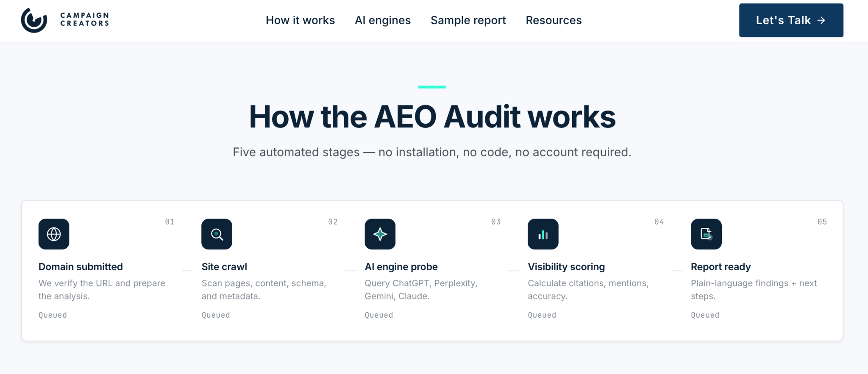Open the Sample report nav link
This screenshot has width=868, height=374.
click(x=468, y=20)
